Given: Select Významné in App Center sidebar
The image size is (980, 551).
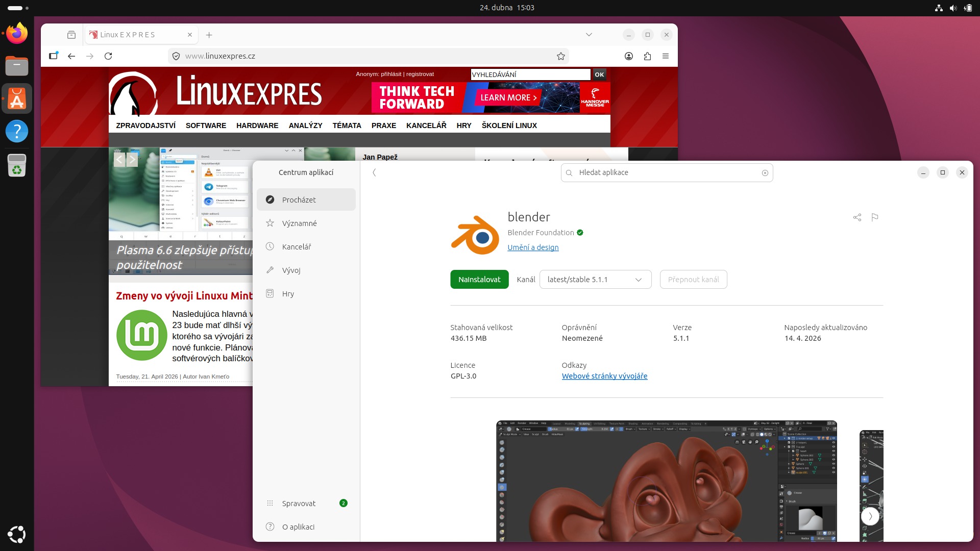Looking at the screenshot, I should point(299,223).
